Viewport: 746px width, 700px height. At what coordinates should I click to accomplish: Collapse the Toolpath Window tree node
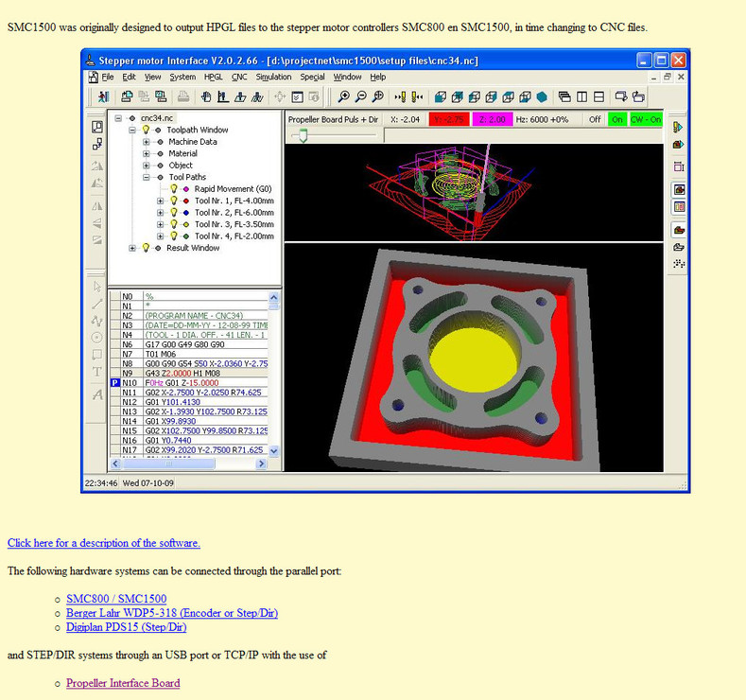coord(132,130)
